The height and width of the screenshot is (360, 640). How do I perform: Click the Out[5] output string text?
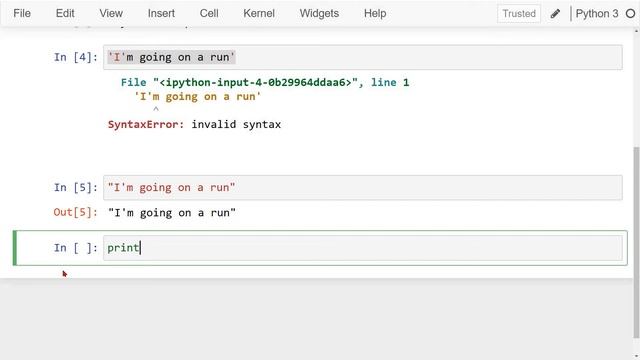(x=172, y=213)
